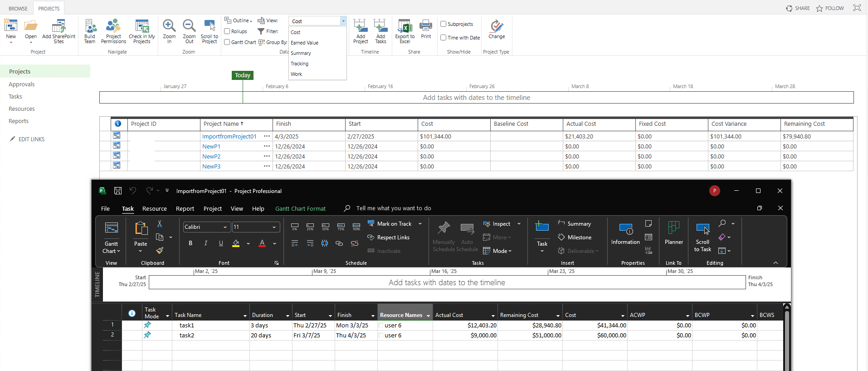
Task: Expand the font size 11 dropdown
Action: coord(274,227)
